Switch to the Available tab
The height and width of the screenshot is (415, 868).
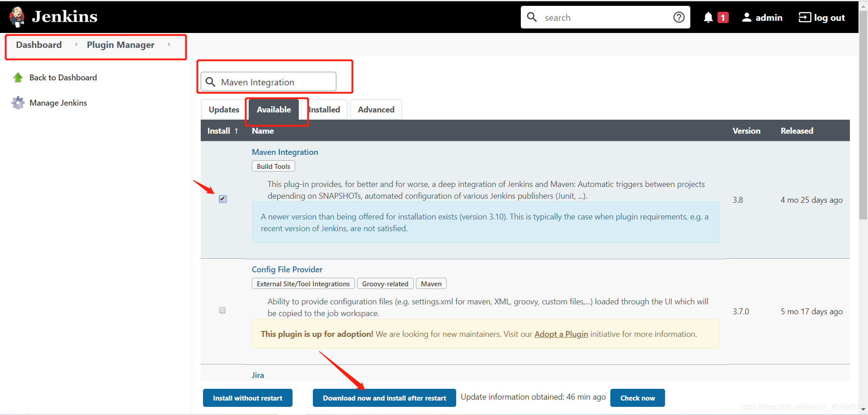274,109
